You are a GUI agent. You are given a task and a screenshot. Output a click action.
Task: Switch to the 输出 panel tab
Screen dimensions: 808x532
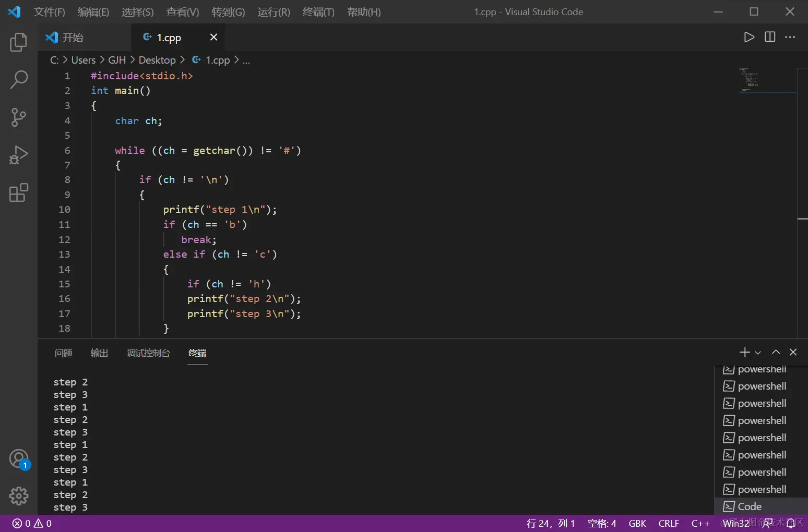coord(99,353)
